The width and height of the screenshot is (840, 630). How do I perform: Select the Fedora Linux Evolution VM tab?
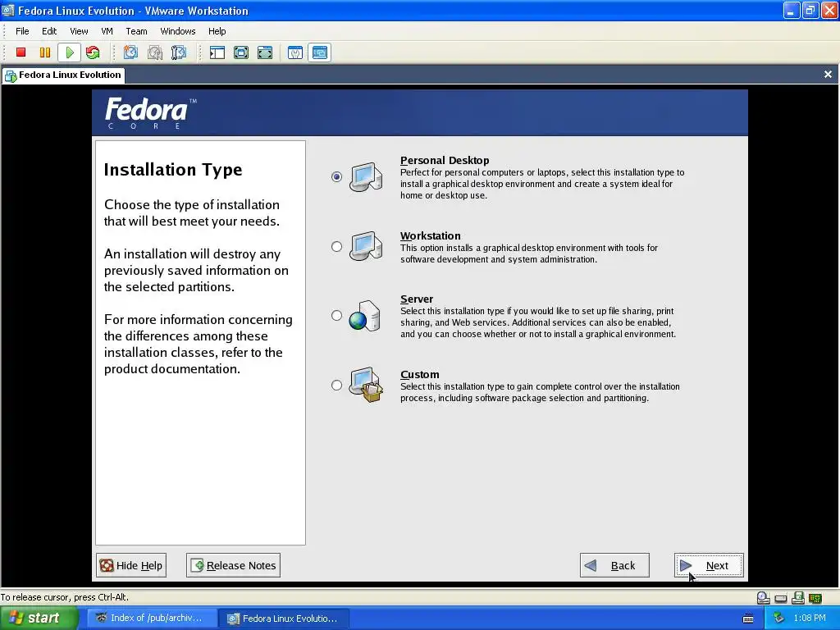(x=63, y=75)
